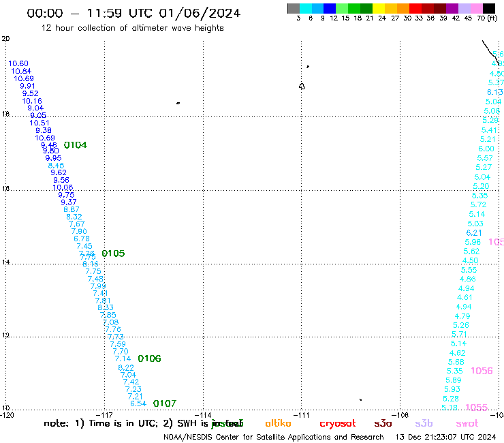Click the wave height value 7.59
Screen dimensions: 504x443
(118, 344)
